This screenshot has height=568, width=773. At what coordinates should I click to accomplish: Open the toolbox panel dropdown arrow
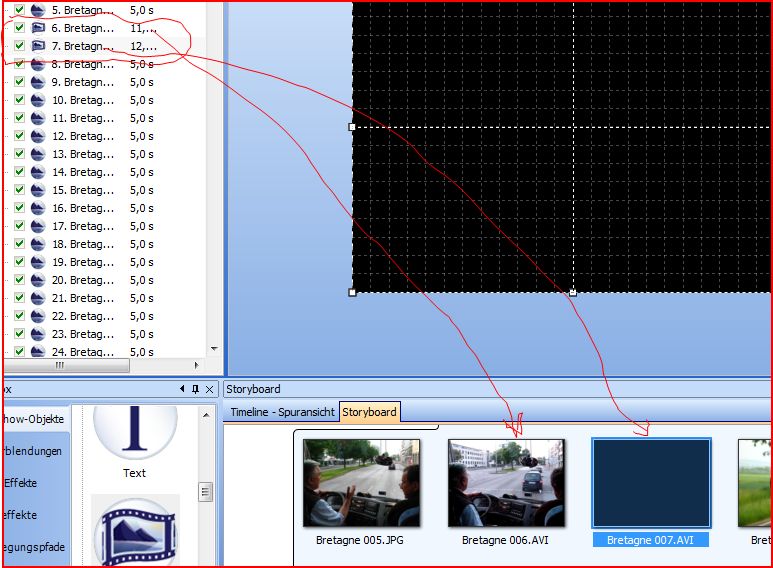(x=182, y=389)
